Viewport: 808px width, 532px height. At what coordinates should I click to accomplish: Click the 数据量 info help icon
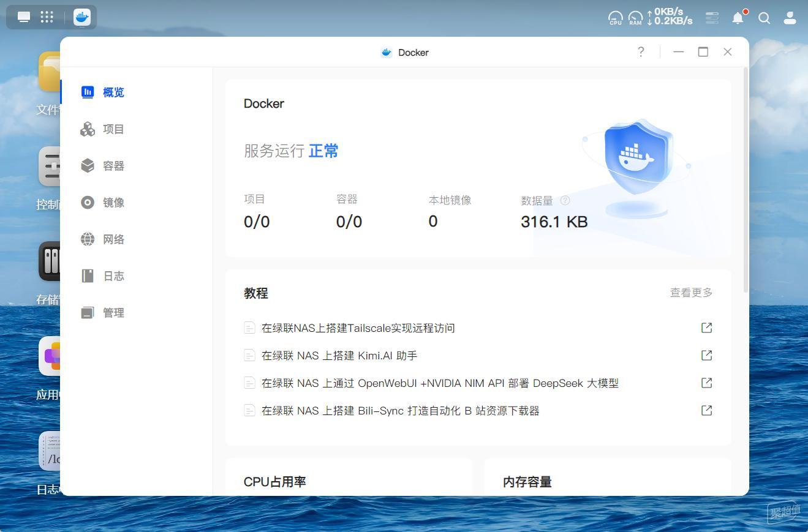[565, 200]
